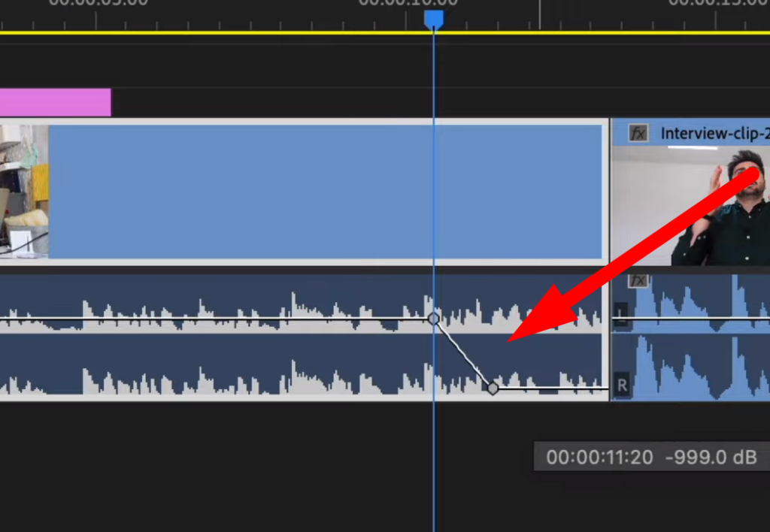Screen dimensions: 770x532
Task: Select the L channel label on the audio clip
Action: click(x=620, y=318)
